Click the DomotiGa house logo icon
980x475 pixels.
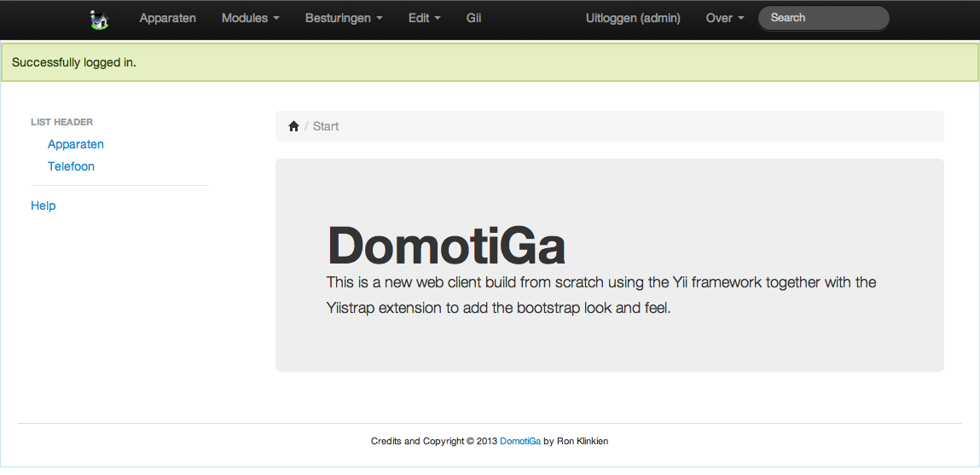point(100,19)
